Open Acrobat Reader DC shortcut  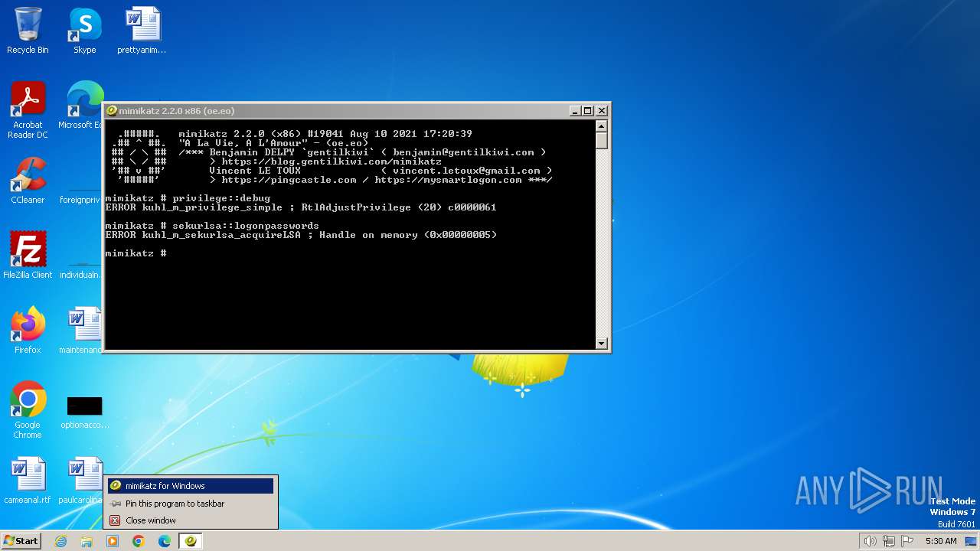[28, 110]
